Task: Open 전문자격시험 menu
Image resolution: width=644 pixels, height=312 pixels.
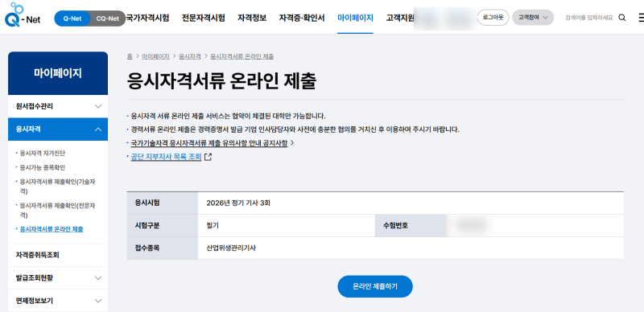Action: [204, 18]
